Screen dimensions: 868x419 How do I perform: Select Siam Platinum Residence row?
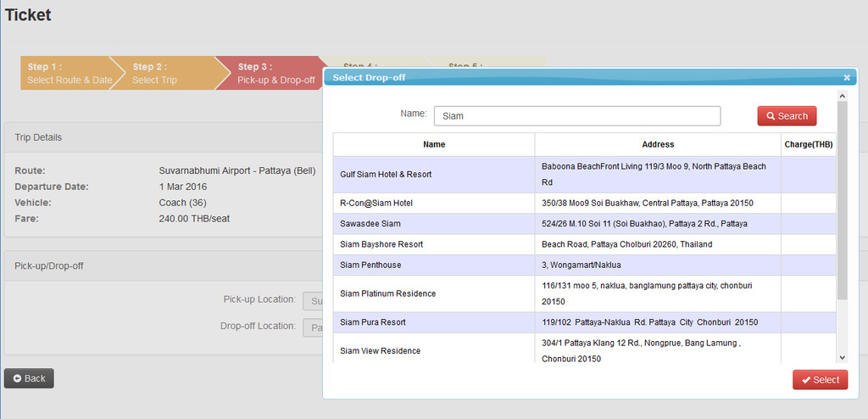[585, 293]
